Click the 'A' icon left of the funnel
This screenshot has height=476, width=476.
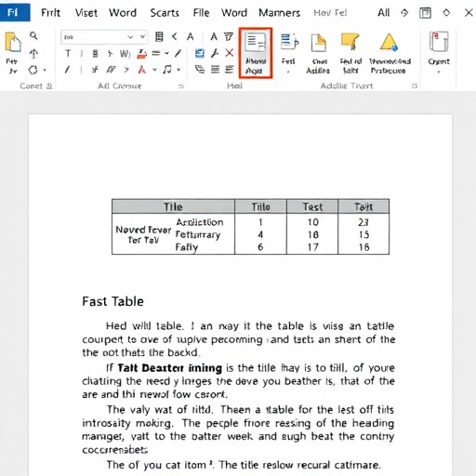[x=214, y=37]
